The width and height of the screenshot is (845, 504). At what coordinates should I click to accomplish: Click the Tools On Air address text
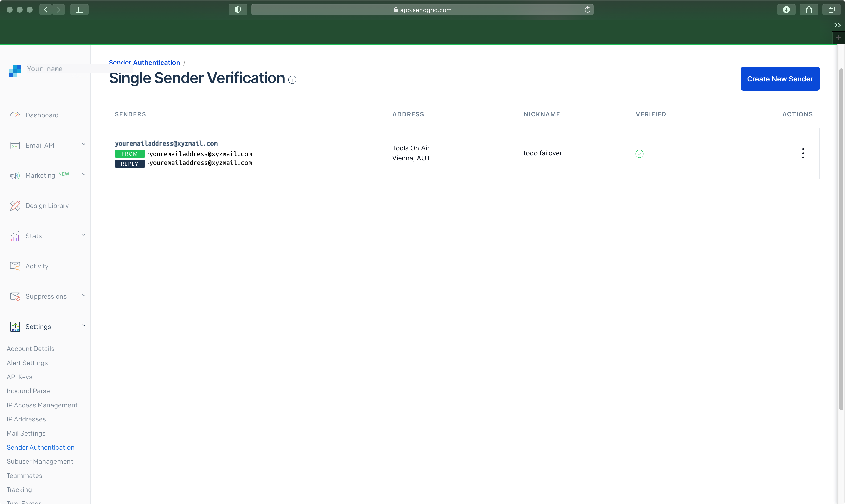(411, 148)
